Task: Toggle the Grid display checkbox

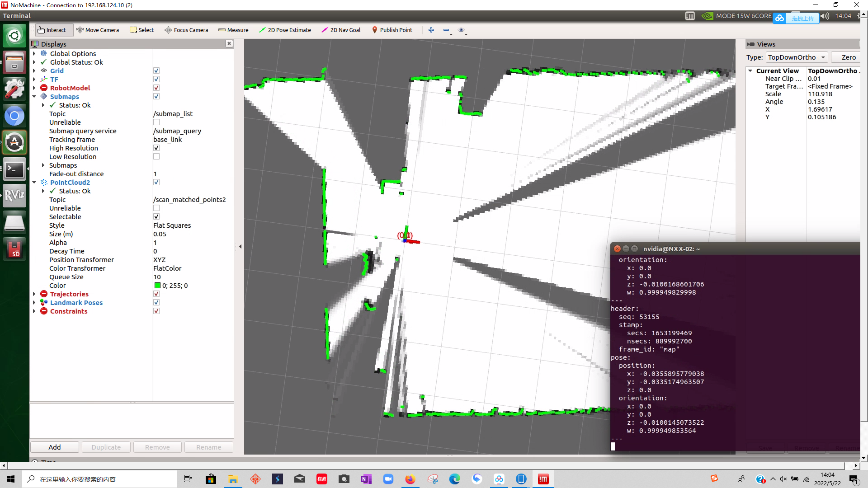Action: (156, 70)
